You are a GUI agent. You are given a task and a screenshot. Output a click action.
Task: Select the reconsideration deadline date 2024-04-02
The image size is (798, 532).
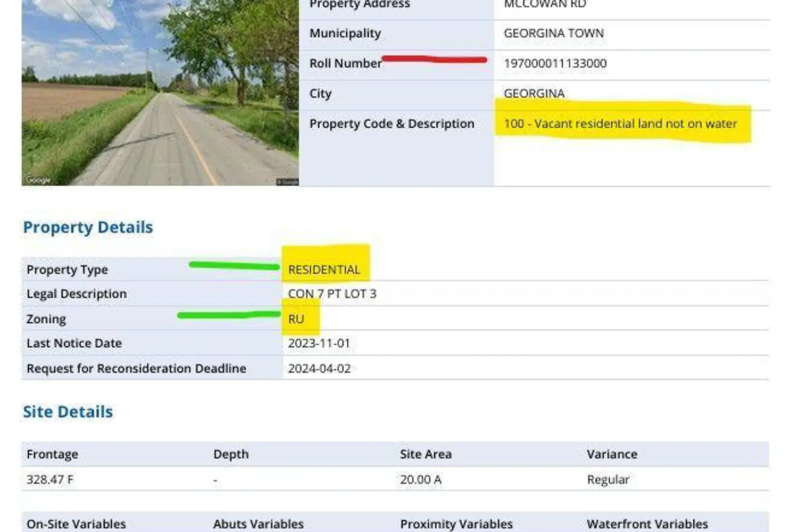[319, 369]
